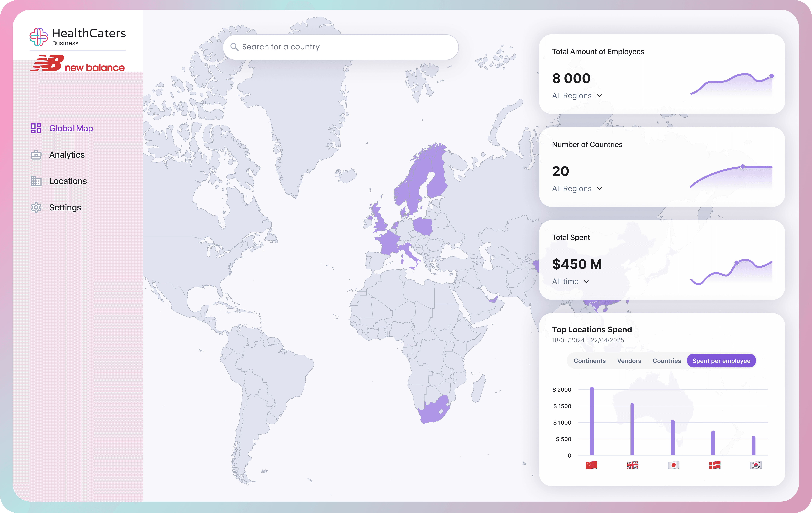The height and width of the screenshot is (513, 812).
Task: Open Locations in the sidebar
Action: [68, 181]
